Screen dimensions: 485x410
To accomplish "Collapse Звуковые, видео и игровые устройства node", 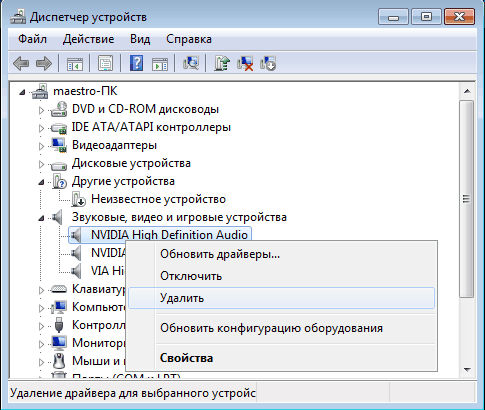I will point(41,218).
